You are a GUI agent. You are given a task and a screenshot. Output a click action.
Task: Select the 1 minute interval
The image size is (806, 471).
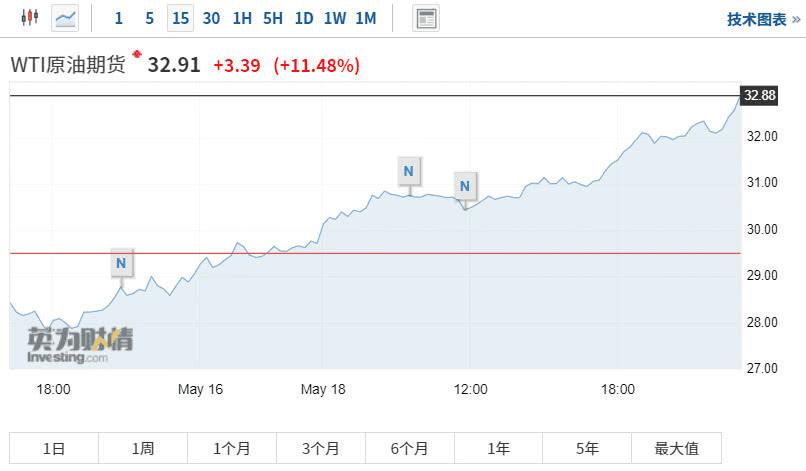pyautogui.click(x=119, y=18)
